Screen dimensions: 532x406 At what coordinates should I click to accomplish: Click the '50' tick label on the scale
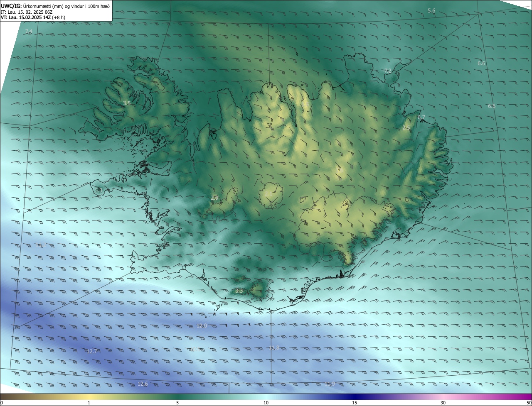tap(529, 403)
